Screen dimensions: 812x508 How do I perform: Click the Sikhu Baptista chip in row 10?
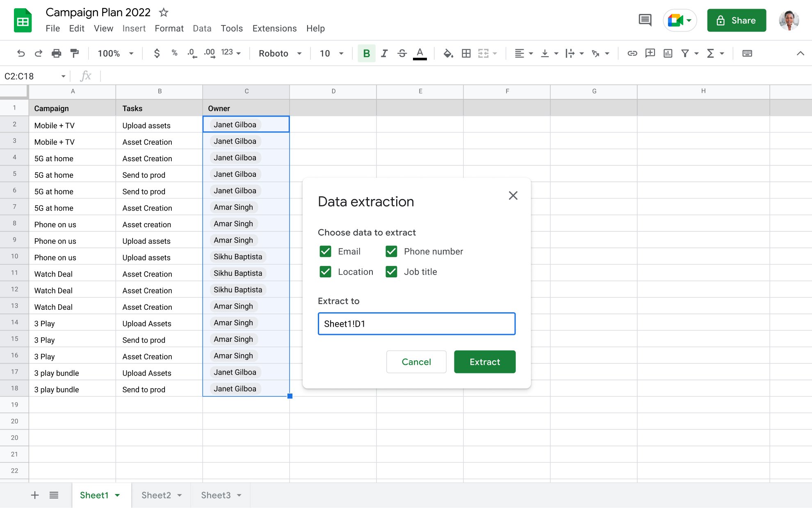[238, 257]
